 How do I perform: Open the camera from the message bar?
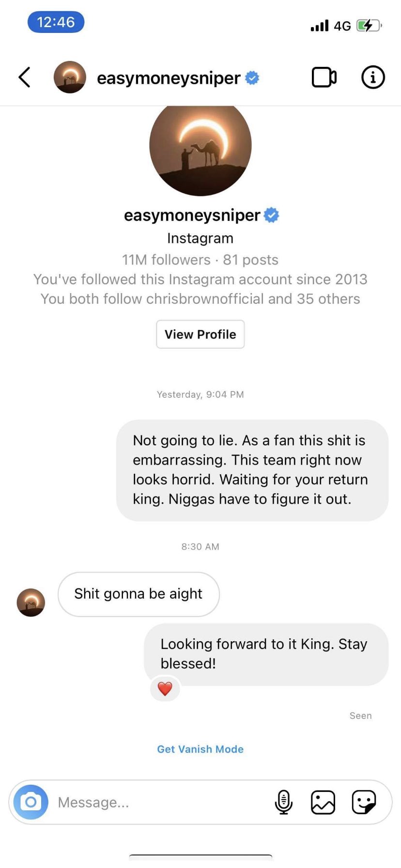[x=31, y=802]
